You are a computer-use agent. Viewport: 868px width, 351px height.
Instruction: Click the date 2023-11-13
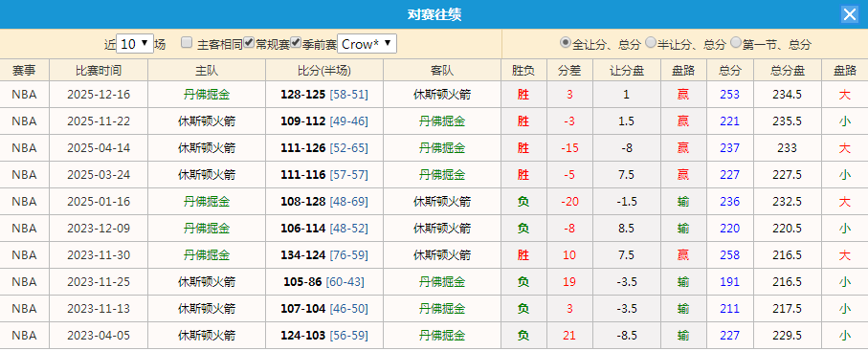99,308
